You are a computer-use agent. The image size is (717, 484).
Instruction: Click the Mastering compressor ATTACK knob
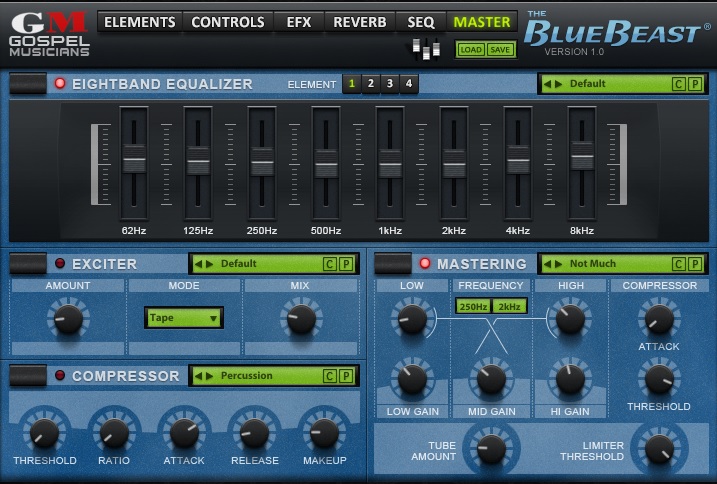pos(659,319)
